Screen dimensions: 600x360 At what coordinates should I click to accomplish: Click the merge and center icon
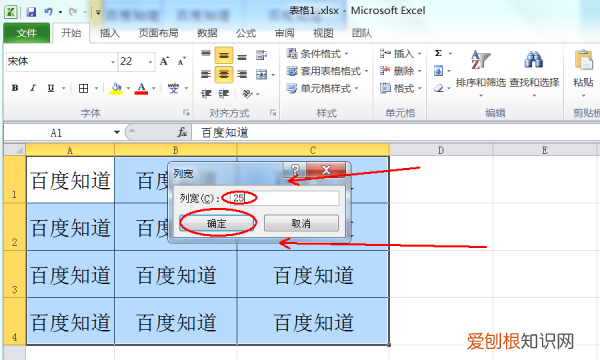(x=262, y=74)
